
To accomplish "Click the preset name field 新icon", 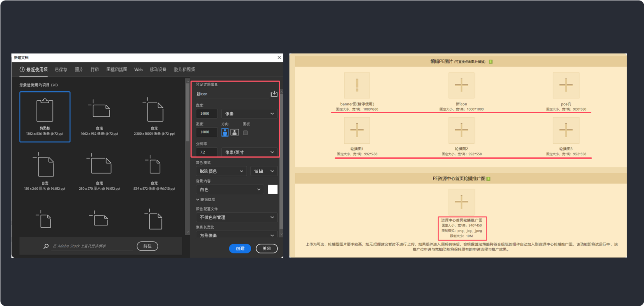I will pos(232,94).
